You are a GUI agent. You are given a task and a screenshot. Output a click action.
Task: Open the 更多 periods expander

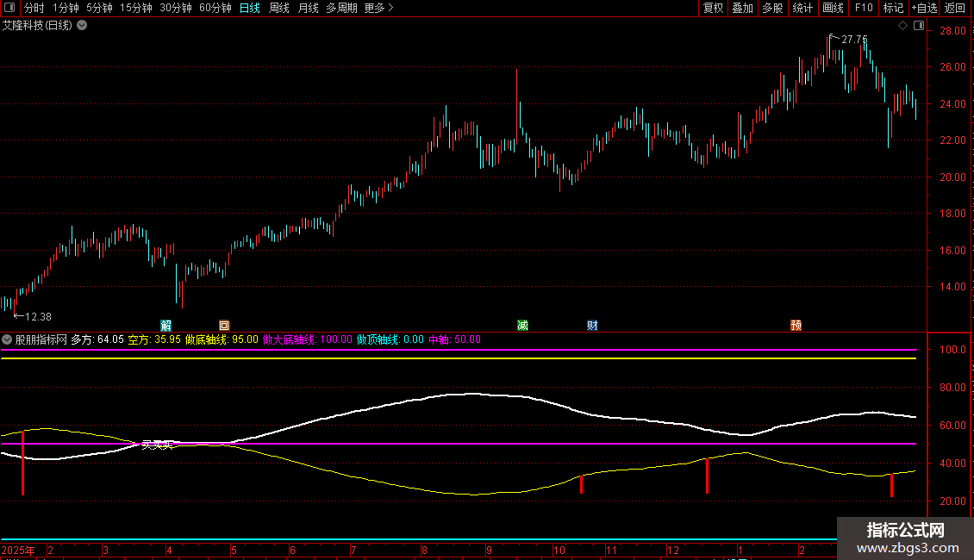pos(378,8)
